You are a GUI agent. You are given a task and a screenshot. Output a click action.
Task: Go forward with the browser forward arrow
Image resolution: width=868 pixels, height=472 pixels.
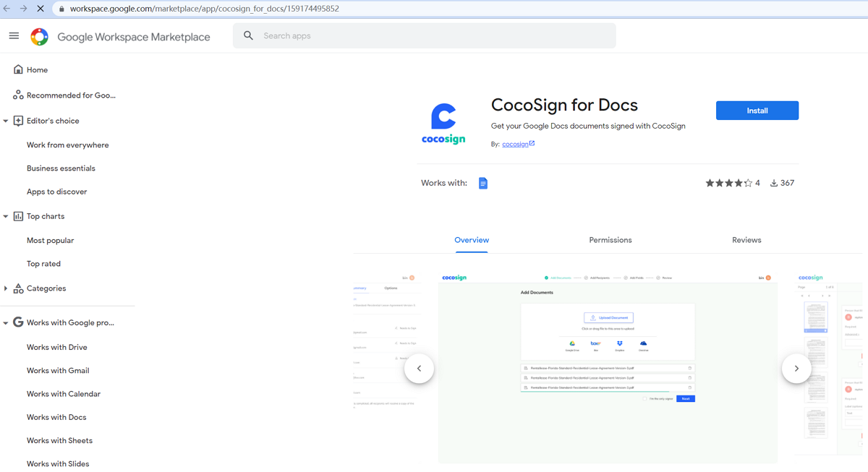point(23,9)
